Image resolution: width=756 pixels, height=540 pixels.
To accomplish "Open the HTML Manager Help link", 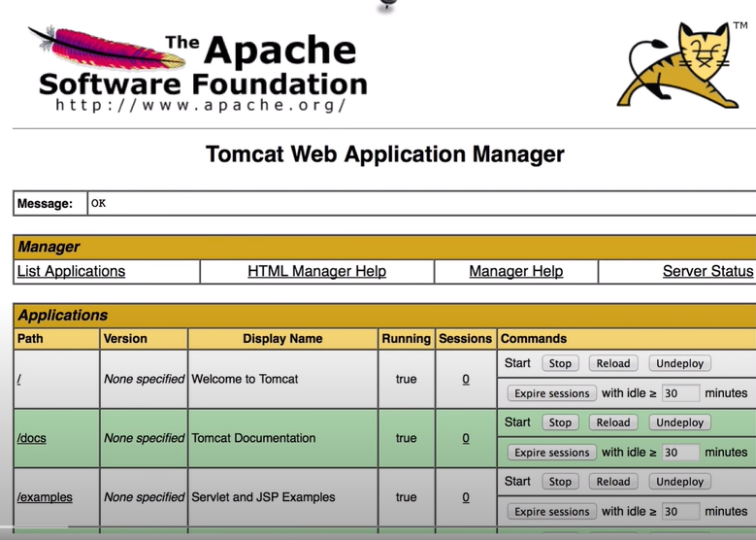I will click(x=316, y=271).
